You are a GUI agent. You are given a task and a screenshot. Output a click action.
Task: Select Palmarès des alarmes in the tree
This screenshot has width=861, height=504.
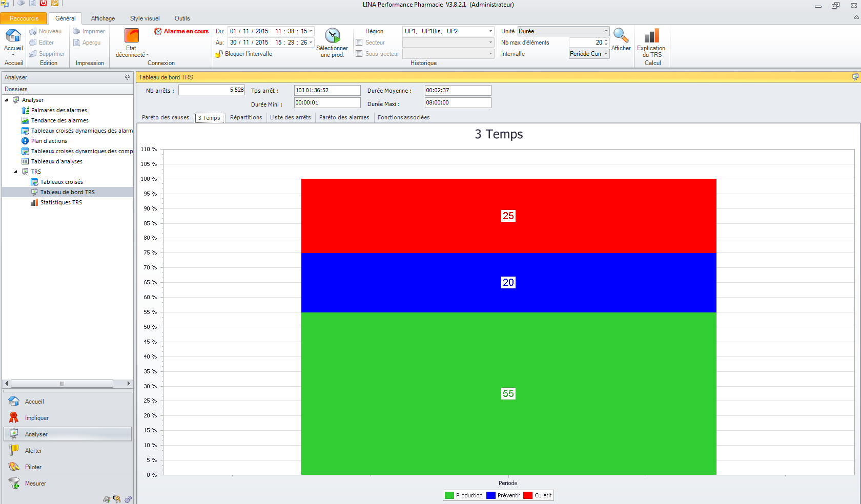point(59,110)
